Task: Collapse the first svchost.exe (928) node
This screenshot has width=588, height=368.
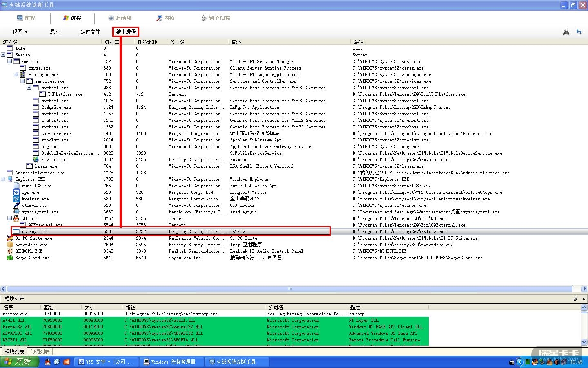Action: (x=29, y=88)
